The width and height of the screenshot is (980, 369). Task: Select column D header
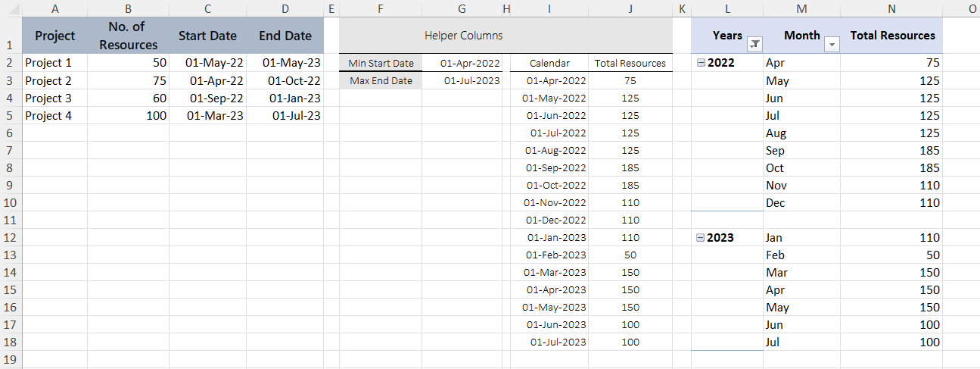point(285,8)
